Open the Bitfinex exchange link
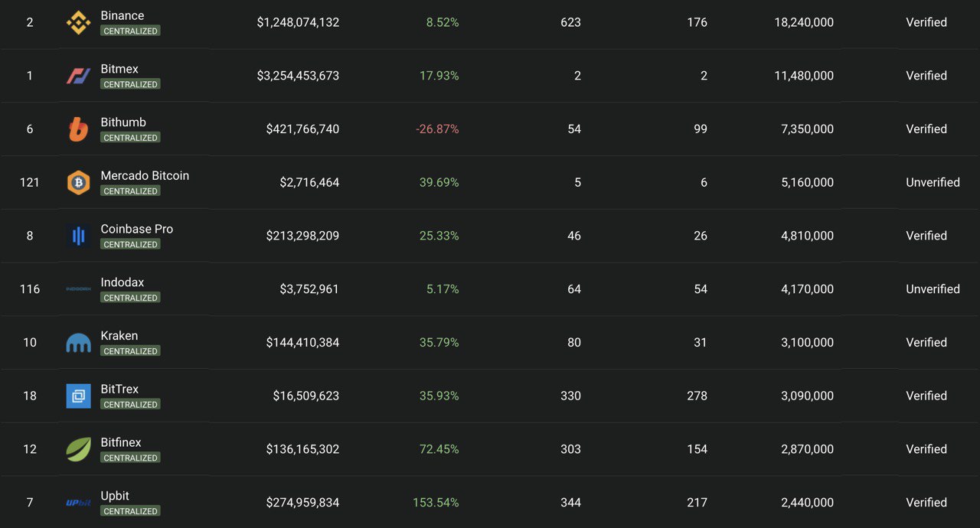Image resolution: width=980 pixels, height=528 pixels. click(121, 442)
